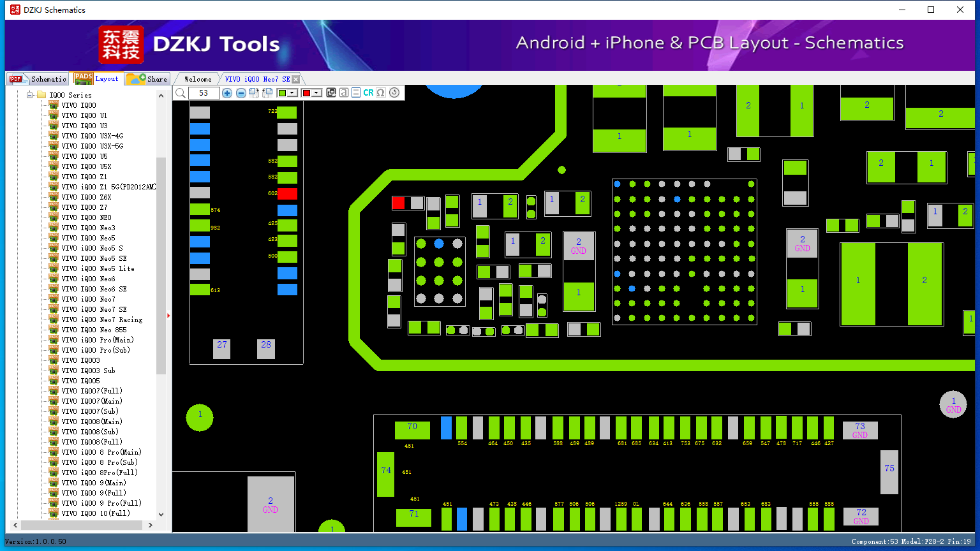Select the VIVO iQOO Neo7 SE document tab

pos(257,79)
